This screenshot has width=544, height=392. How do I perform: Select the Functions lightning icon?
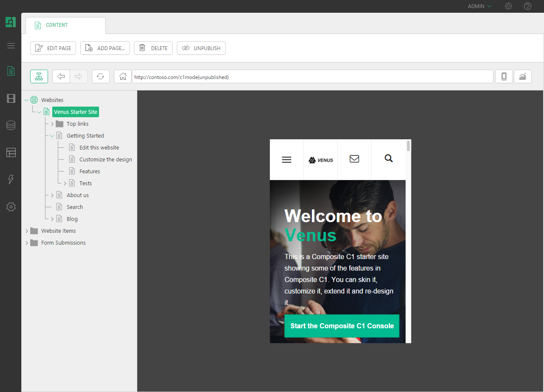tap(11, 180)
